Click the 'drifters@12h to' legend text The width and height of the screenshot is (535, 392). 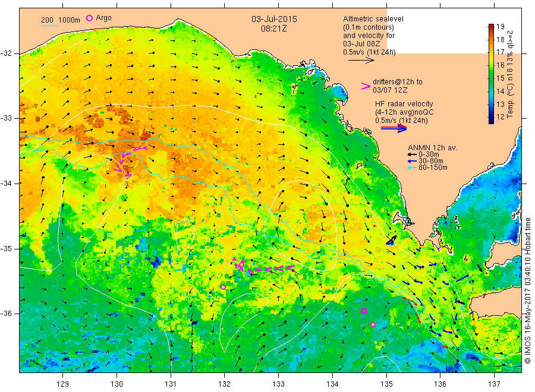pos(398,82)
